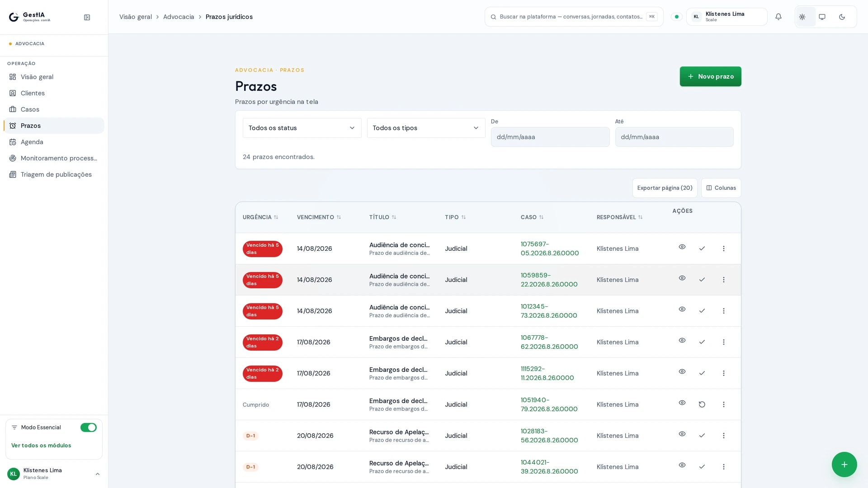868x488 pixels.
Task: Click the De date input field
Action: (x=550, y=137)
